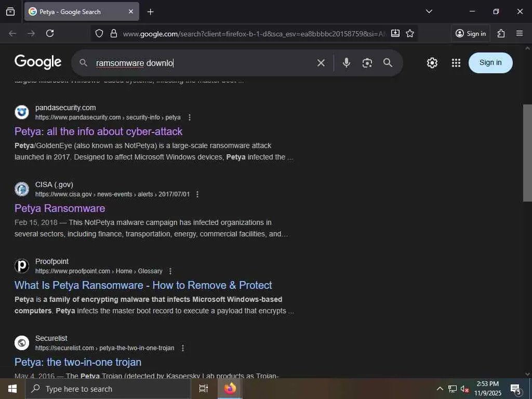Close the Petya - Google Search tab
The width and height of the screenshot is (532, 399).
pos(131,11)
